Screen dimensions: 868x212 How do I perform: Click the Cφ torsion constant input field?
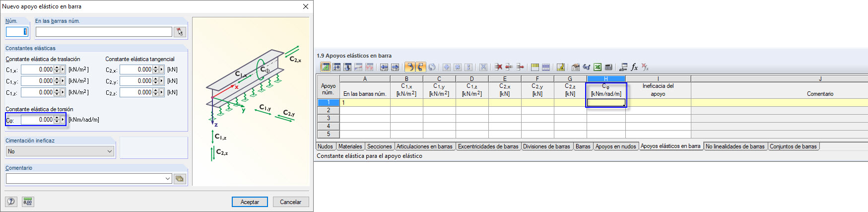[37, 120]
